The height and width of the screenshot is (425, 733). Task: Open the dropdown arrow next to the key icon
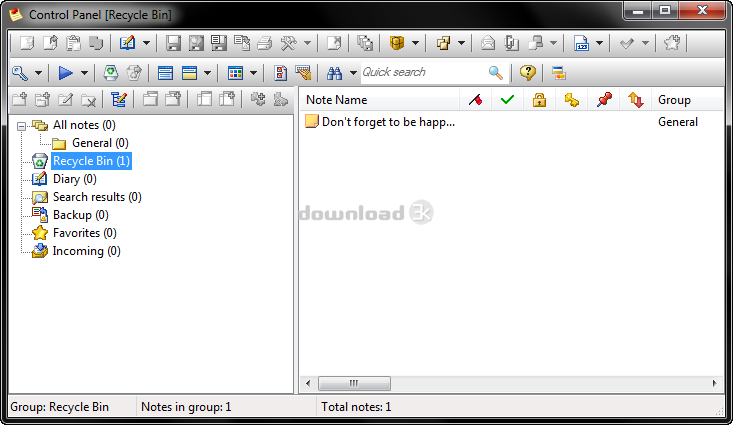[x=38, y=73]
